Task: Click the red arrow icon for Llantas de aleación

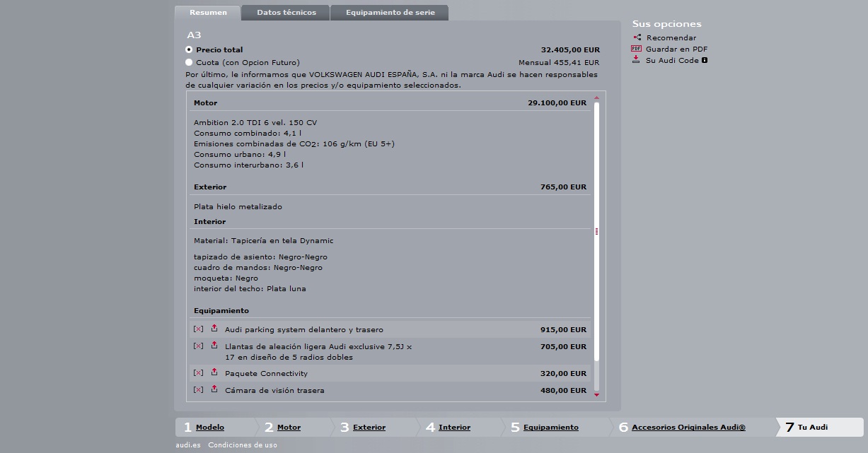Action: pyautogui.click(x=214, y=345)
